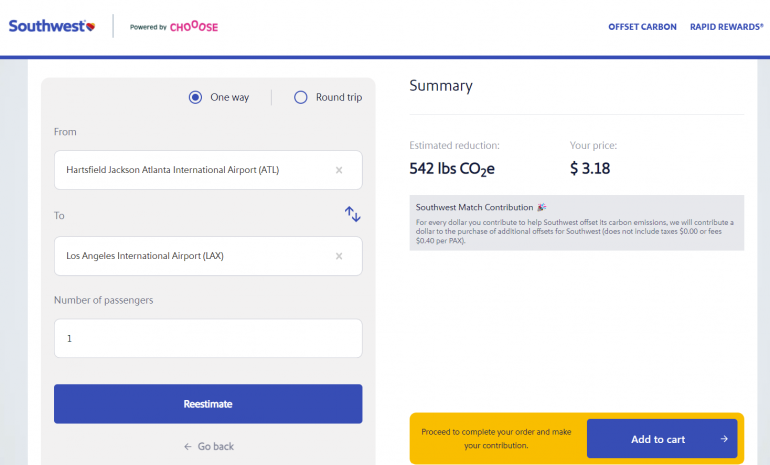
Task: Clear the From airport field
Action: pyautogui.click(x=339, y=170)
